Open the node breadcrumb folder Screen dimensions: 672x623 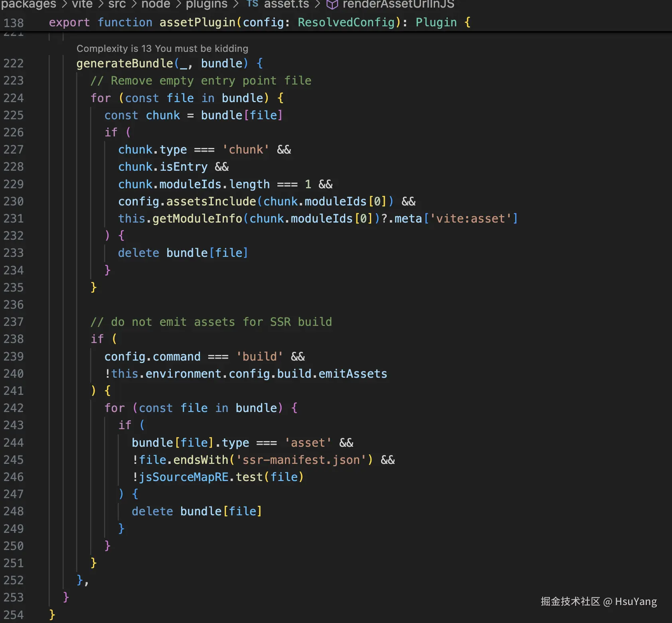pyautogui.click(x=156, y=4)
